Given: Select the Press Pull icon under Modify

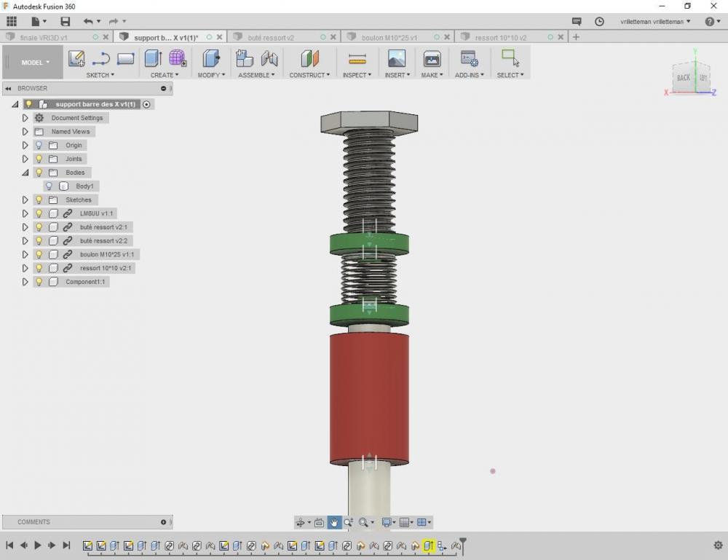Looking at the screenshot, I should 211,59.
